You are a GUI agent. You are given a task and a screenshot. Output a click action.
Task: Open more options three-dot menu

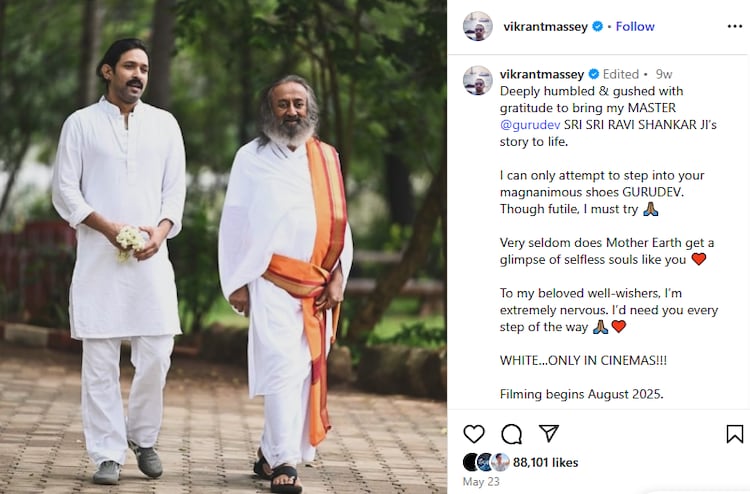click(735, 26)
